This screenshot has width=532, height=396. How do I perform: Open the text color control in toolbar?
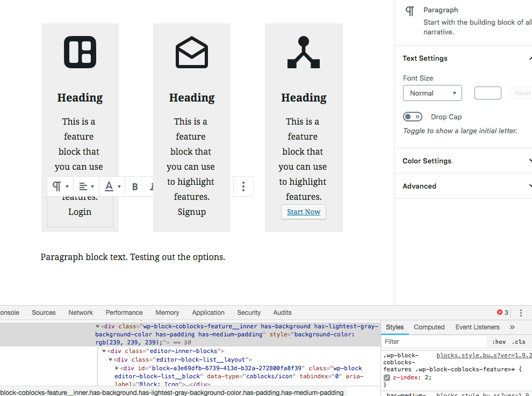coord(112,186)
